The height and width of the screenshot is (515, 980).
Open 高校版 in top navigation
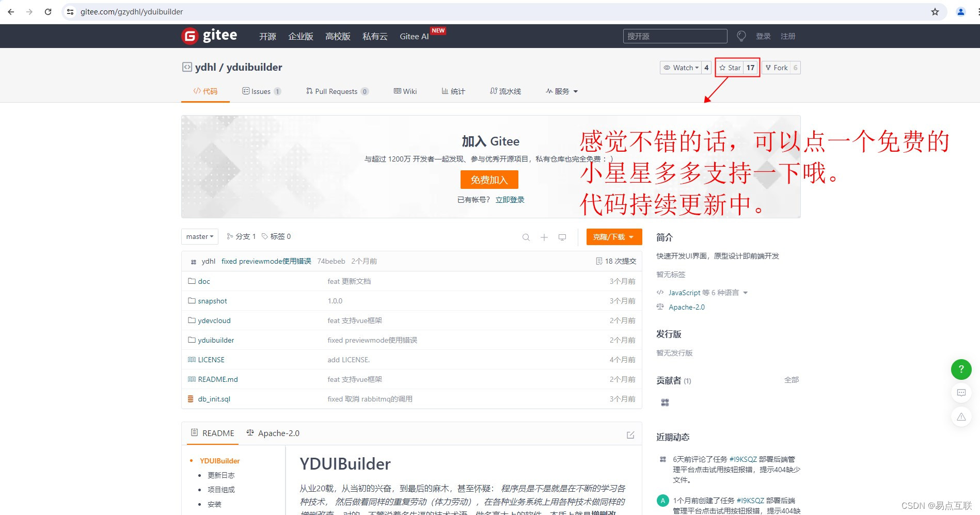338,36
